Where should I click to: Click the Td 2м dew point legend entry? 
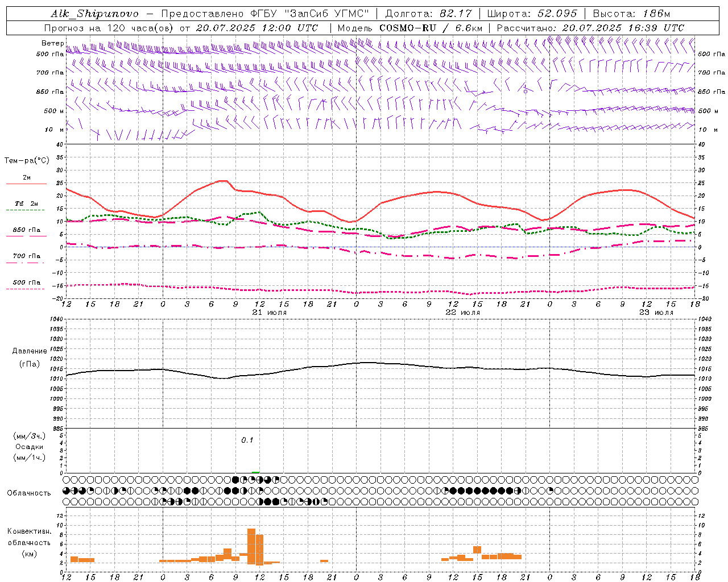coord(26,203)
